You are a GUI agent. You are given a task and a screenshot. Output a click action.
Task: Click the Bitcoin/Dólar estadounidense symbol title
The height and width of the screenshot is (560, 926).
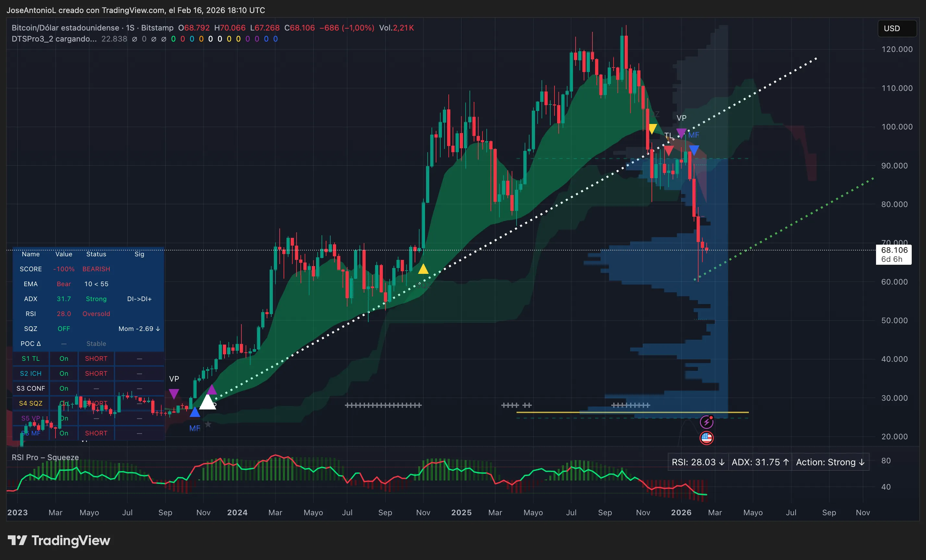point(64,28)
